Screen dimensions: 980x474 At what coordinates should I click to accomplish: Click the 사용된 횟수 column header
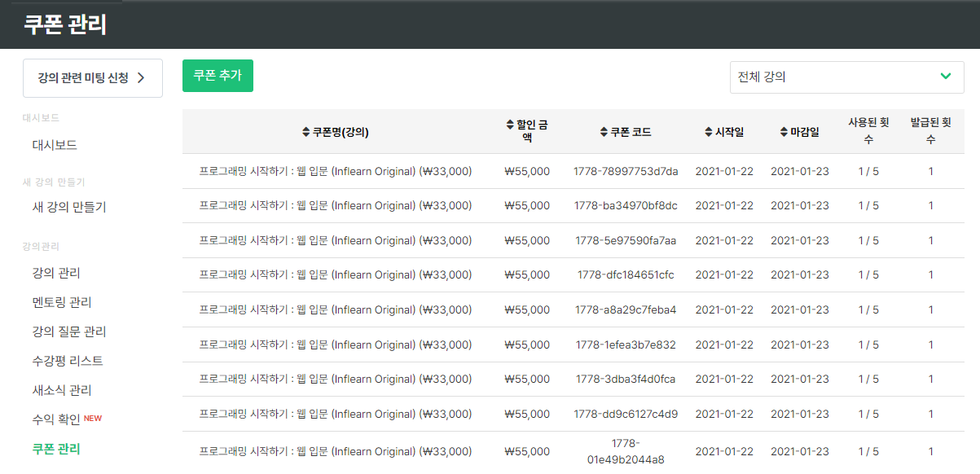(x=868, y=131)
